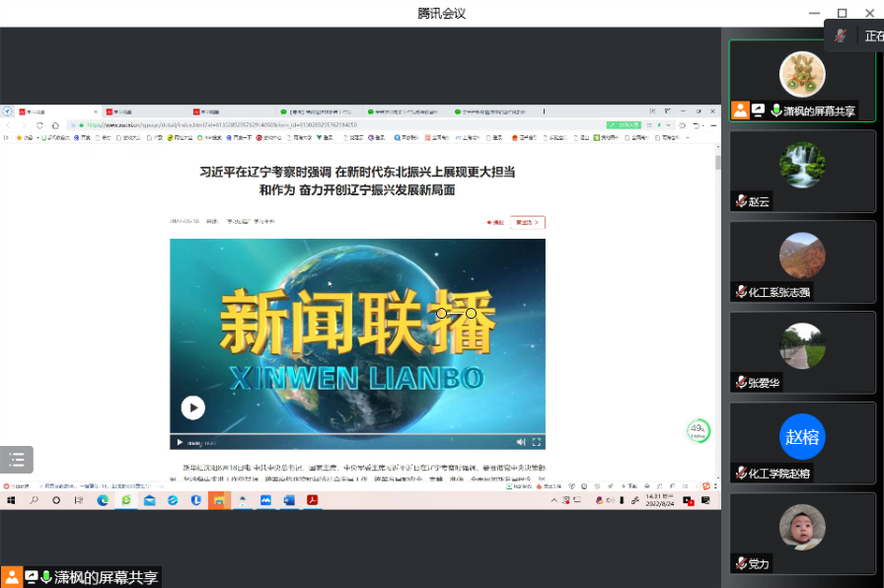This screenshot has height=588, width=884.
Task: Toggle the muted microphone indicator at top right
Action: (x=840, y=36)
